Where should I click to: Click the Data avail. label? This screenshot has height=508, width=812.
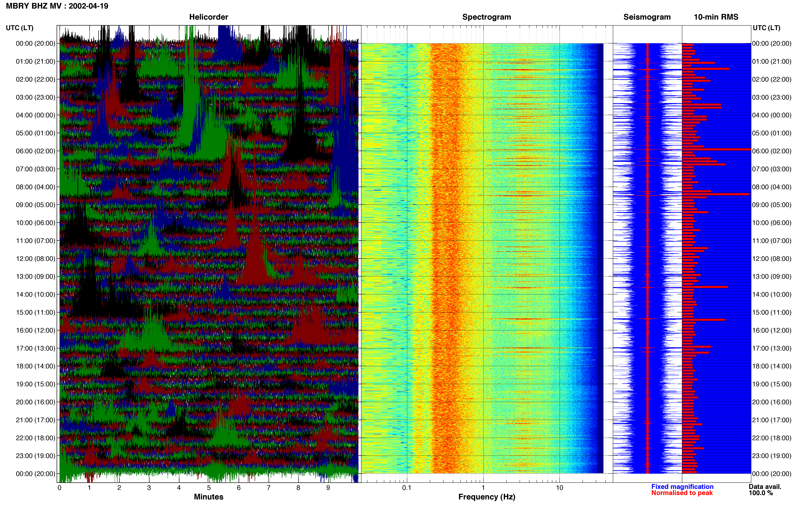[765, 486]
